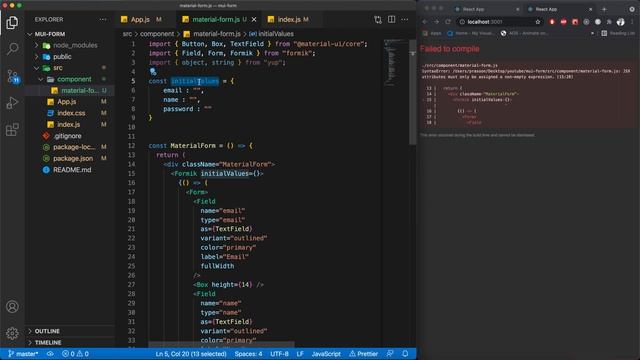Go back in the browser window
This screenshot has width=640, height=360.
click(x=425, y=22)
